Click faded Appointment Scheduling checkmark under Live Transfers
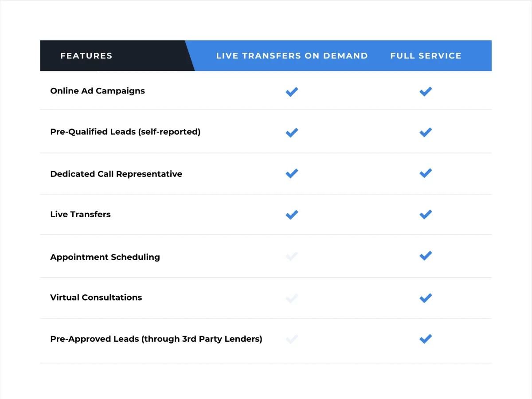532x399 pixels. coord(292,256)
